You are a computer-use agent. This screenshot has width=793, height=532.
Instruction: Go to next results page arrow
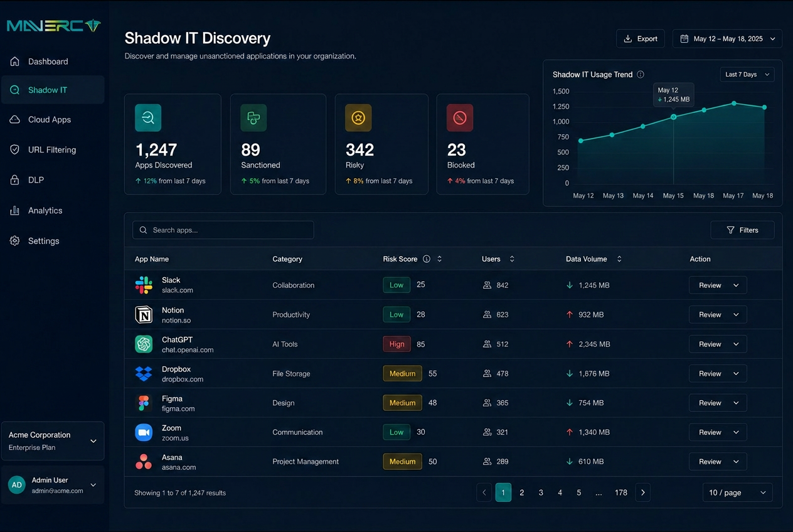[642, 492]
